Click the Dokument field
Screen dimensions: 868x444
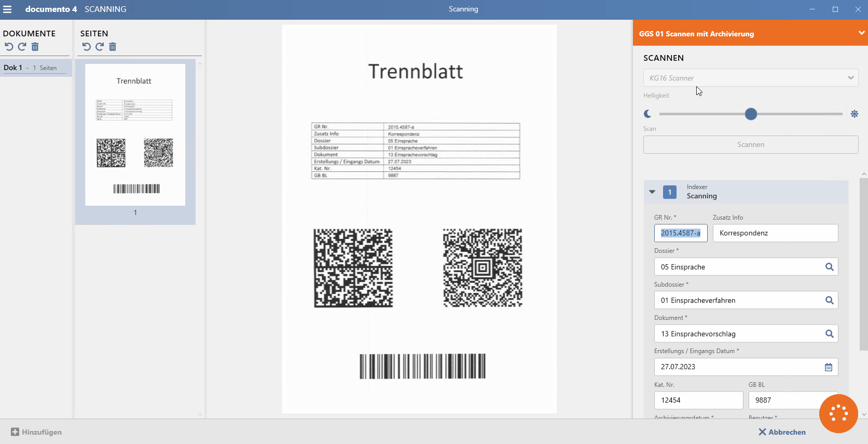(x=746, y=334)
